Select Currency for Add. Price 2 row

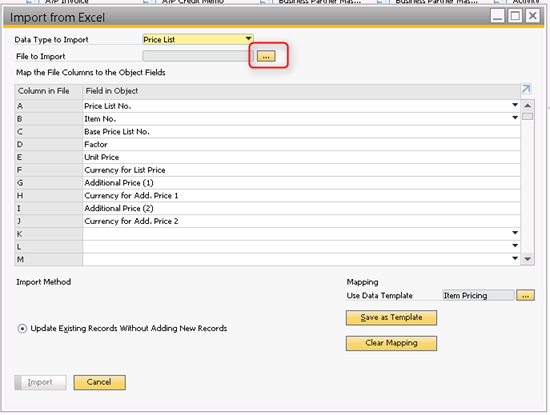(x=301, y=221)
